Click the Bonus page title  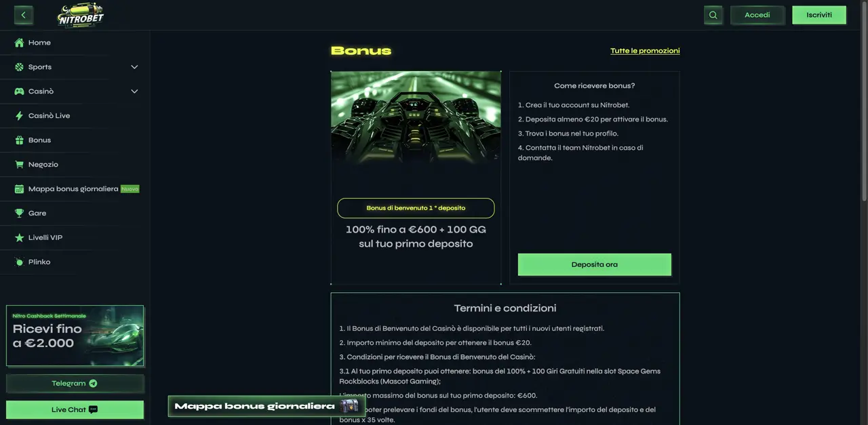click(x=361, y=51)
